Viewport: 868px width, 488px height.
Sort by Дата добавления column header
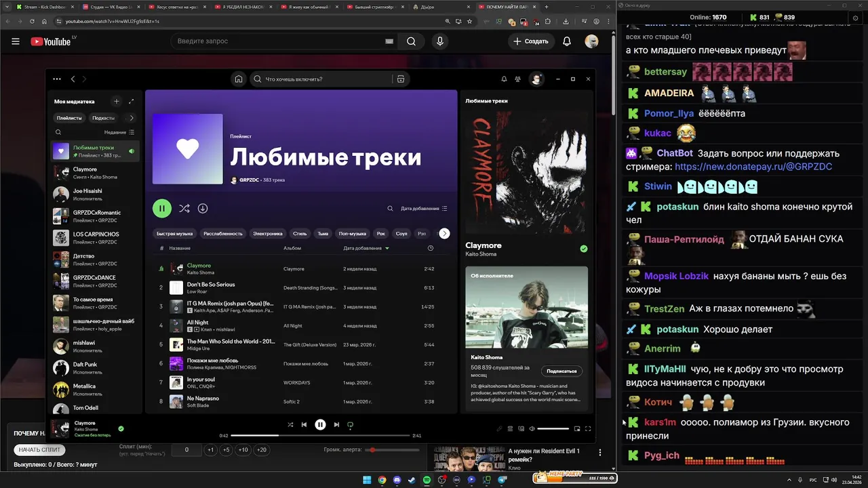pos(366,248)
